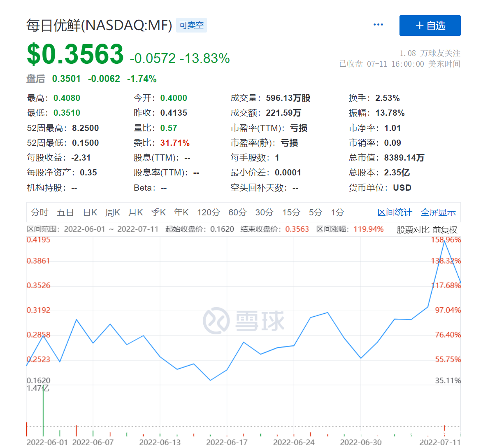Click the 52周最低 value 0.1500
This screenshot has width=483, height=448.
click(85, 143)
